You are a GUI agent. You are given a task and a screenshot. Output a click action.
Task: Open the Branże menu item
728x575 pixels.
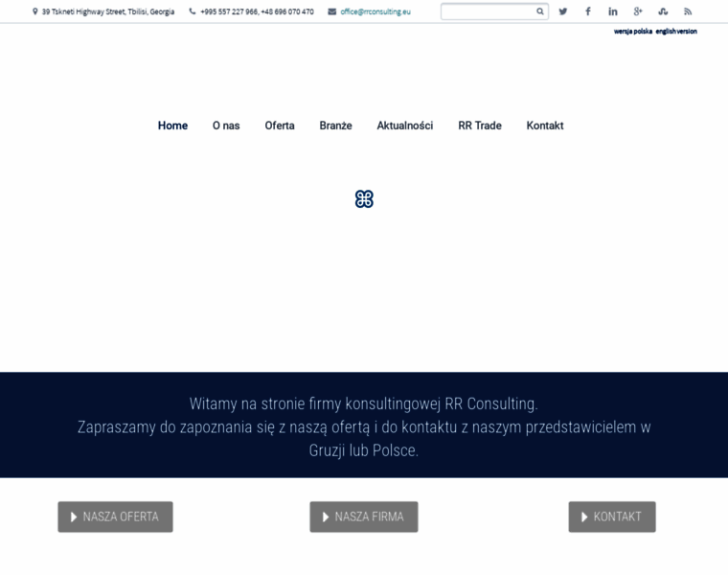335,126
